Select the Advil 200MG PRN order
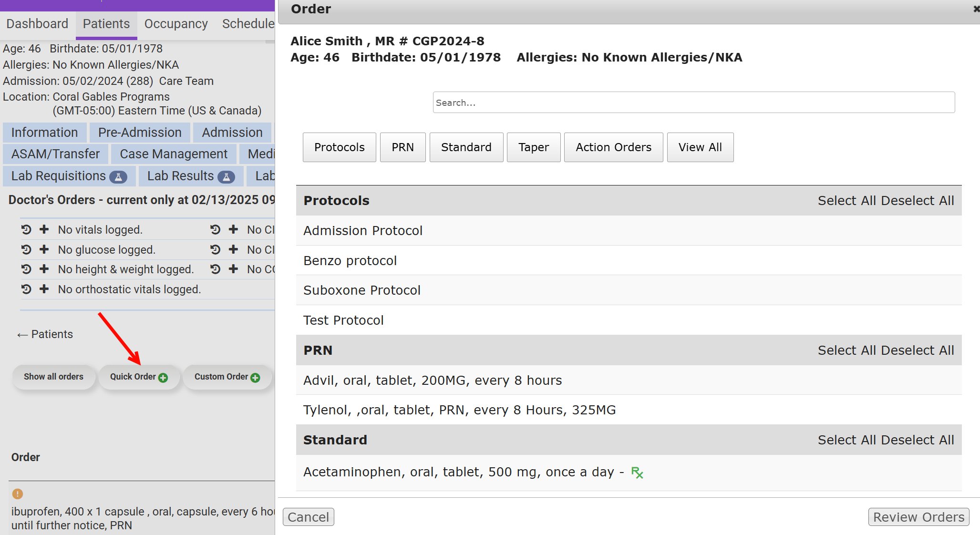980x535 pixels. click(x=433, y=381)
